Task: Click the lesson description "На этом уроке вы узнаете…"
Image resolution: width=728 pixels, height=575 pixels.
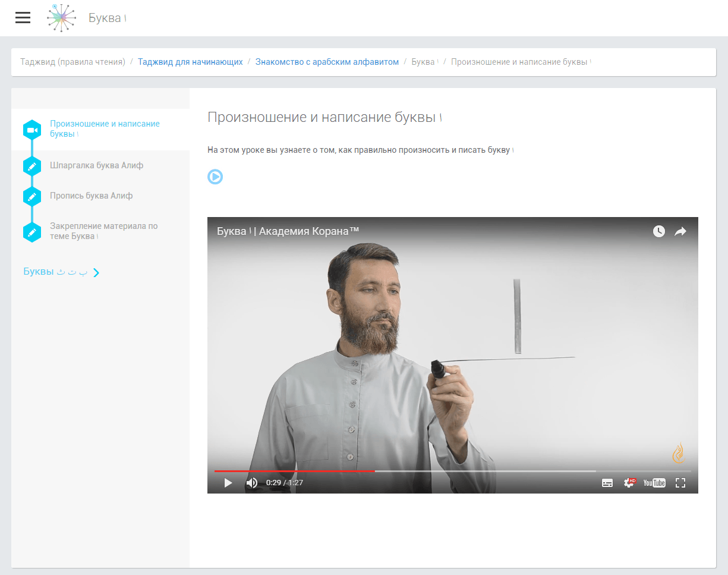Action: tap(360, 150)
